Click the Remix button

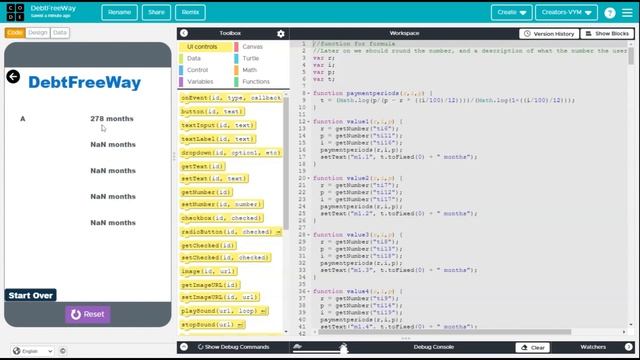tap(190, 12)
